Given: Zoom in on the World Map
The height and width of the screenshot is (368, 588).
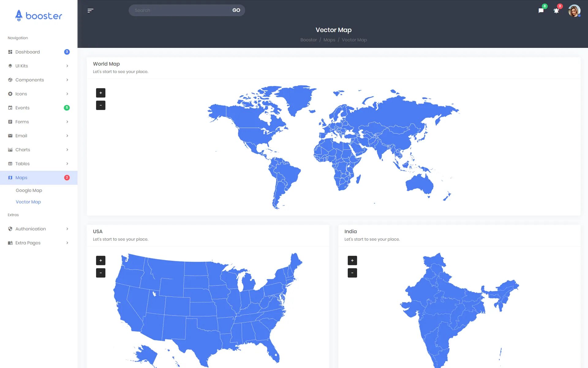Looking at the screenshot, I should [100, 93].
